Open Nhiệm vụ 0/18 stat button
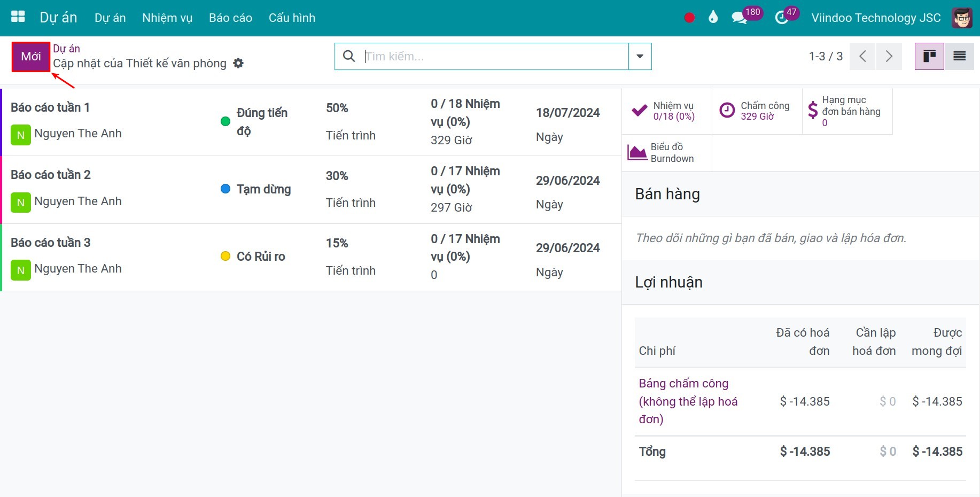This screenshot has height=497, width=980. [666, 111]
